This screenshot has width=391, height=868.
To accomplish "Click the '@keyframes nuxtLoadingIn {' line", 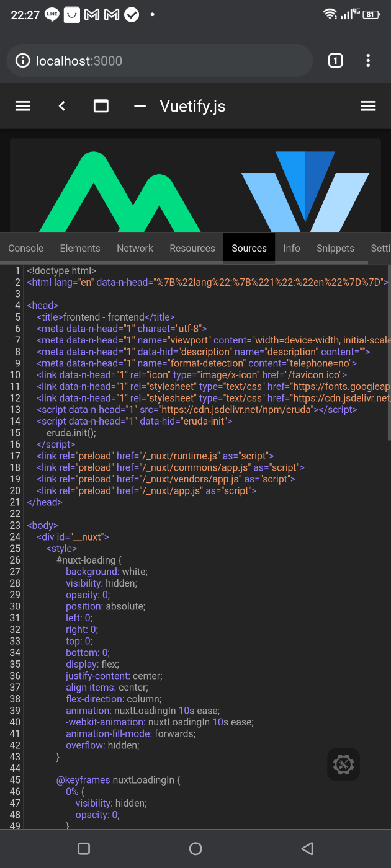I will 118,780.
